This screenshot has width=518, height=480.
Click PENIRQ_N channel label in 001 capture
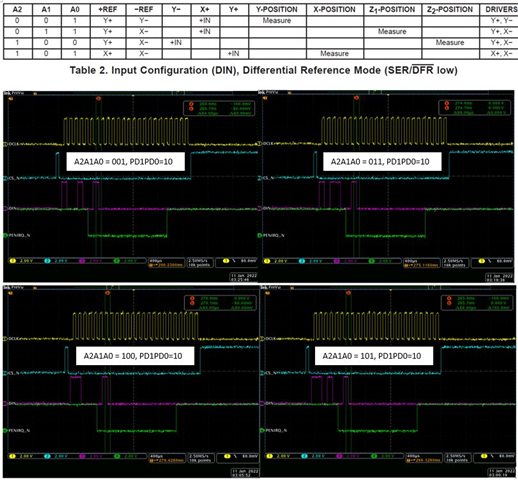point(19,235)
